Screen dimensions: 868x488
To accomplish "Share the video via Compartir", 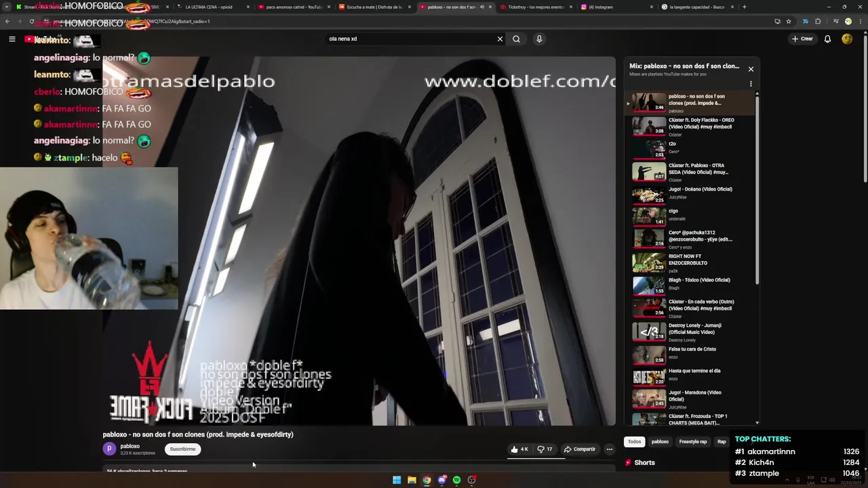I will pos(580,449).
